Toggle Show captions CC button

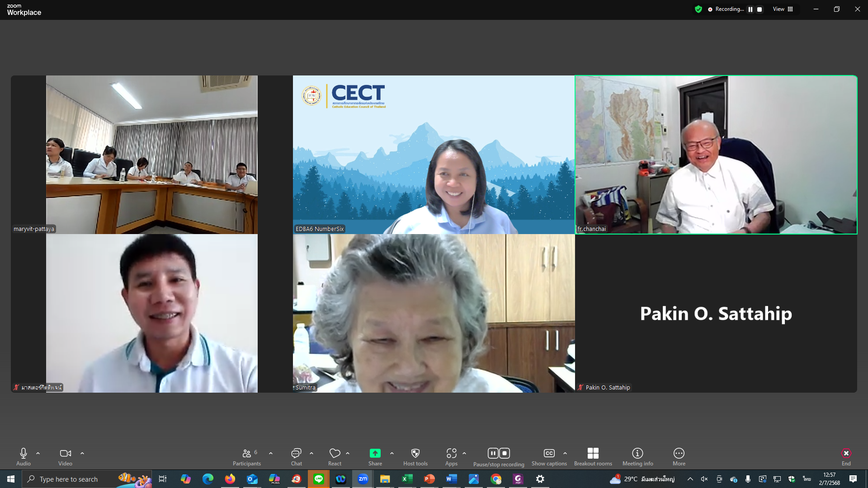pos(549,454)
